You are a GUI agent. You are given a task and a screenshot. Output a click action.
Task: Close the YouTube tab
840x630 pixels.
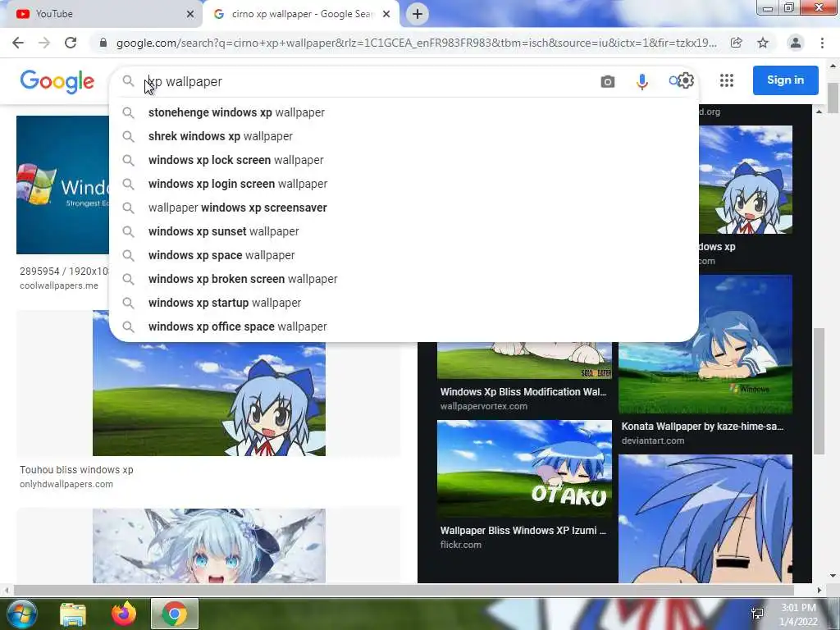click(190, 14)
